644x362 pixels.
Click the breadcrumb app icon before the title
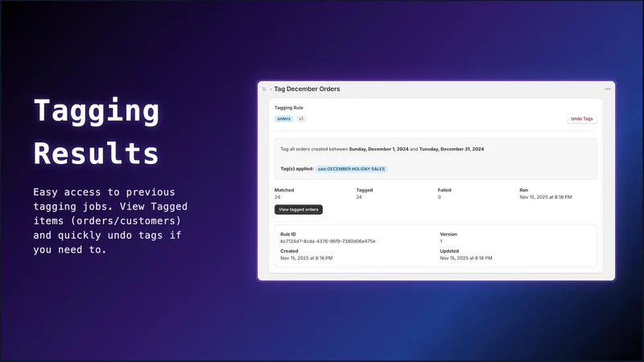pos(264,89)
